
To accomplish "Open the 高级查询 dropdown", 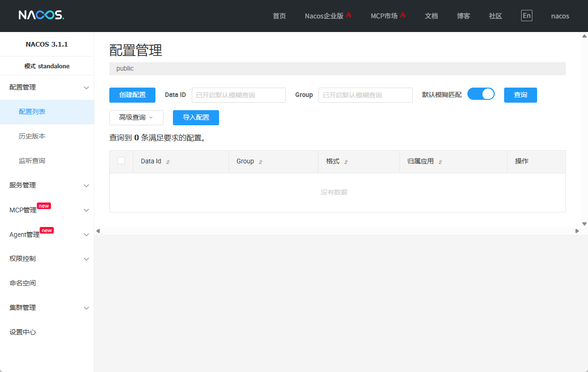I will coord(136,118).
